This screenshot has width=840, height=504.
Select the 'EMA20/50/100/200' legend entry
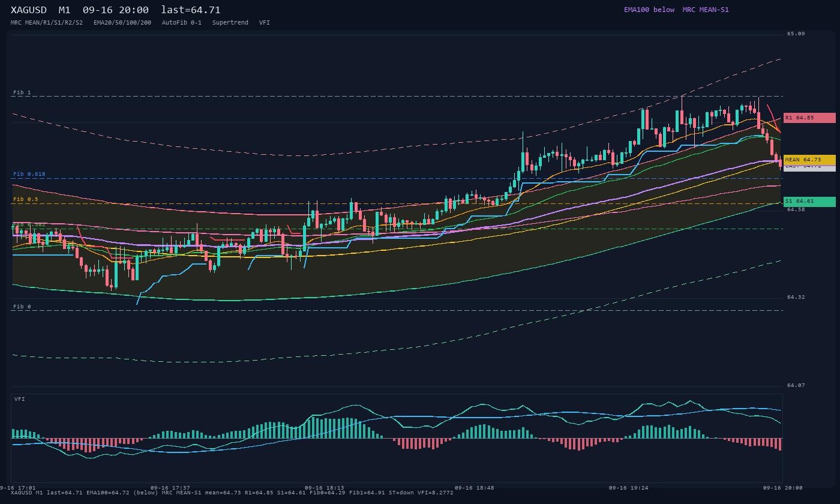click(122, 23)
